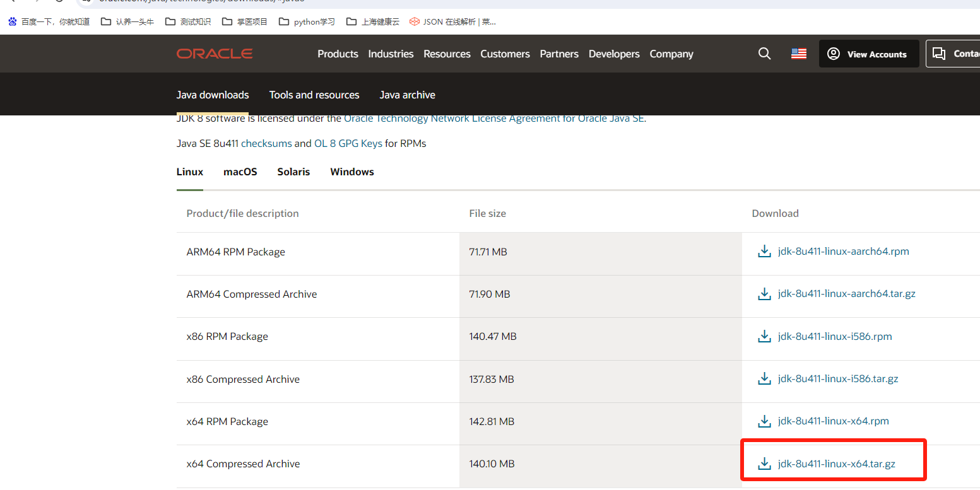Click the ARM64 RPM Package description

coord(236,252)
